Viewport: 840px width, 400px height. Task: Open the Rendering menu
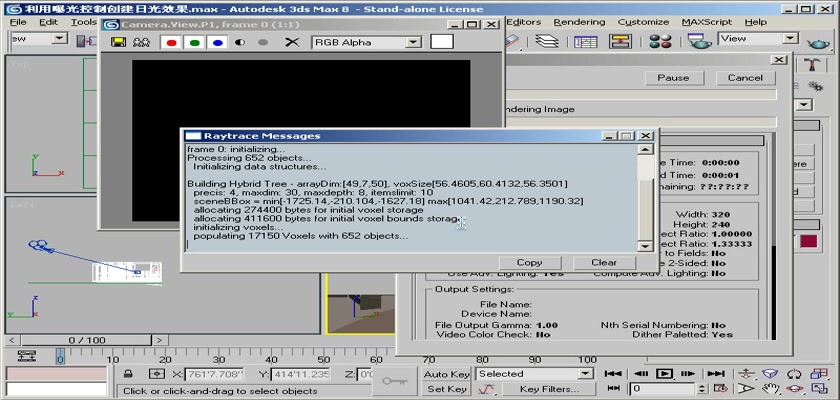point(579,22)
